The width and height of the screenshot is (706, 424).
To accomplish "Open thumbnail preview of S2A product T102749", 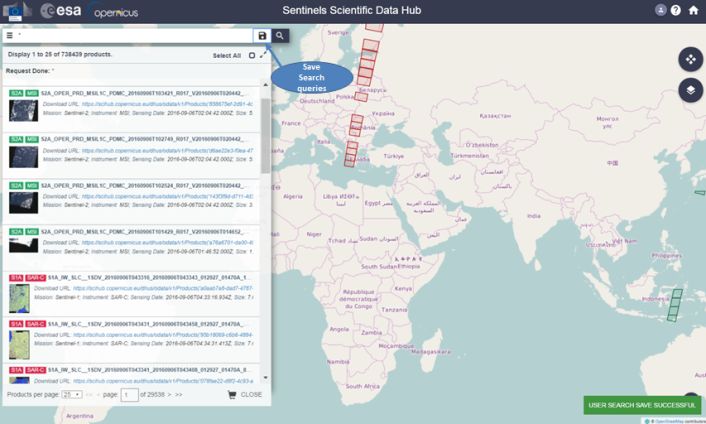I will coord(23,157).
